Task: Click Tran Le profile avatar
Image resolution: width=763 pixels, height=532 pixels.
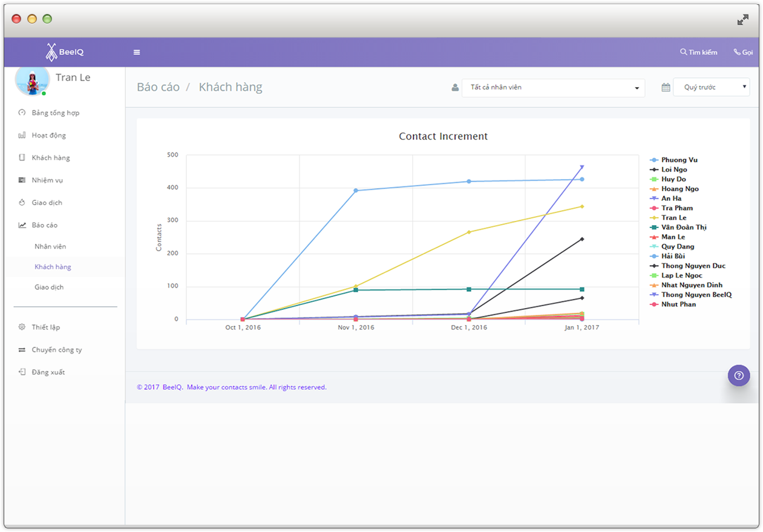Action: click(32, 80)
